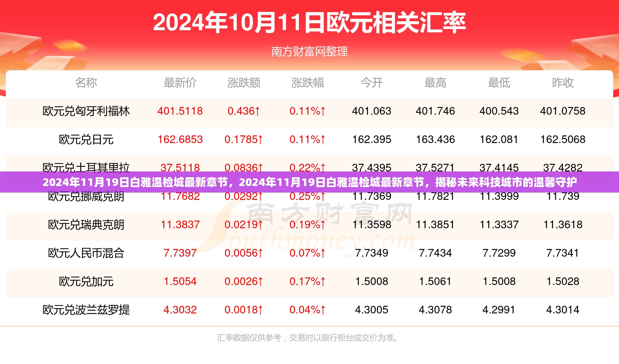The image size is (619, 364).
Task: Click the row name 欧元兑瑞典克朗
Action: (86, 225)
